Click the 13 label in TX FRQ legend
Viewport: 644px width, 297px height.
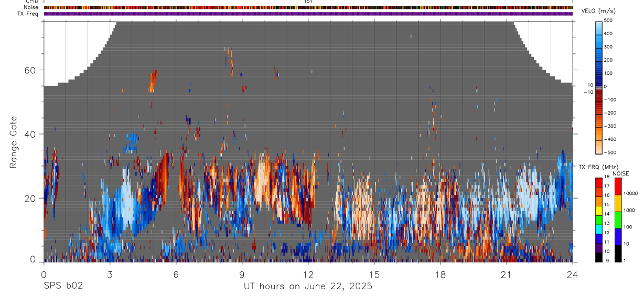(607, 223)
